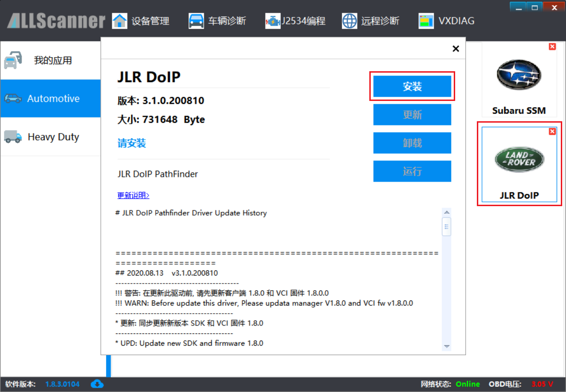Open the J2534编程 engine icon
566x392 pixels.
pyautogui.click(x=273, y=21)
